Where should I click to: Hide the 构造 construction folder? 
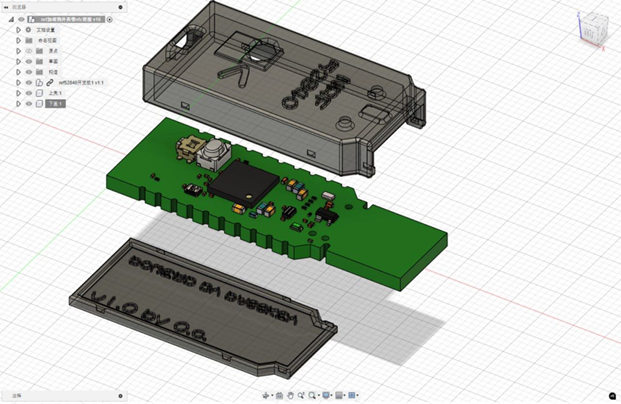[29, 72]
